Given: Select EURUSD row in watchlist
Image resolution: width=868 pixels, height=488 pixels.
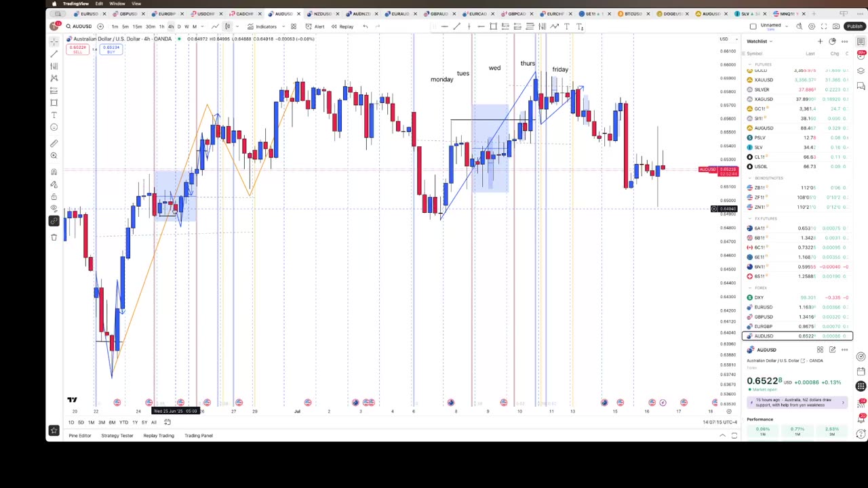Looking at the screenshot, I should pos(797,307).
